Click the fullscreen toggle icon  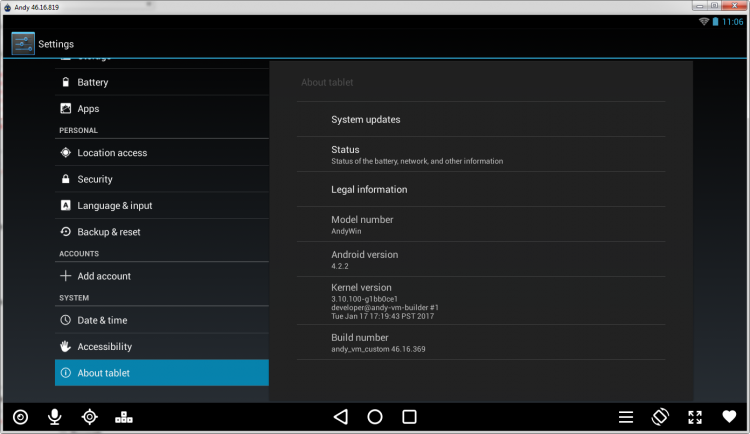(x=695, y=417)
